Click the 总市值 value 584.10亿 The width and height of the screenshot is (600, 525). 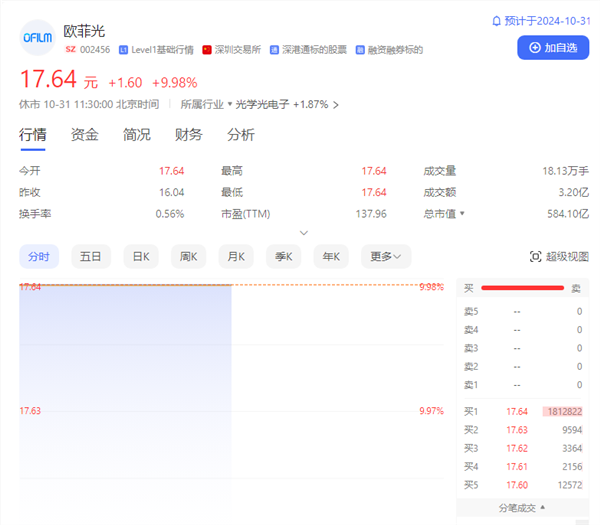(x=568, y=214)
